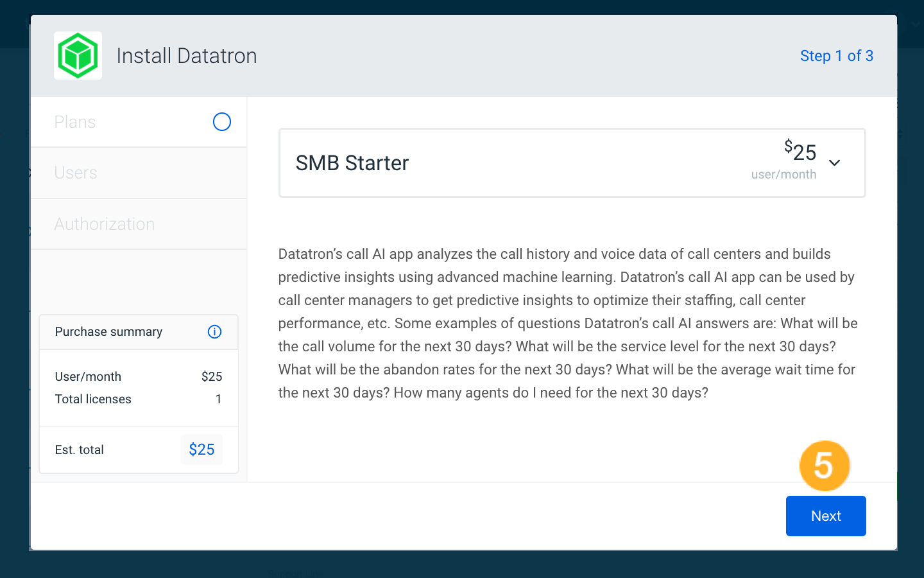Click the Install Datatron title
The height and width of the screenshot is (578, 924).
[187, 56]
